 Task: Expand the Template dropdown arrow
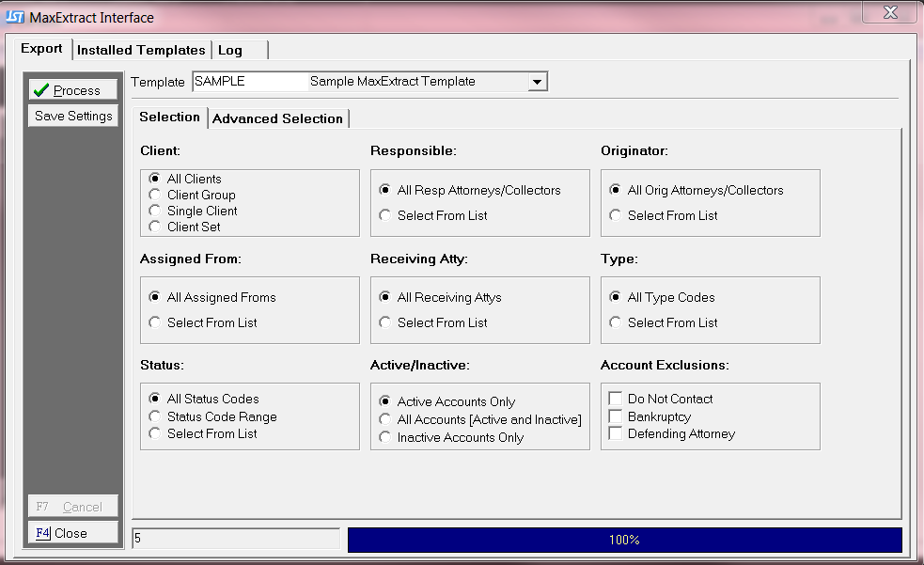[537, 82]
